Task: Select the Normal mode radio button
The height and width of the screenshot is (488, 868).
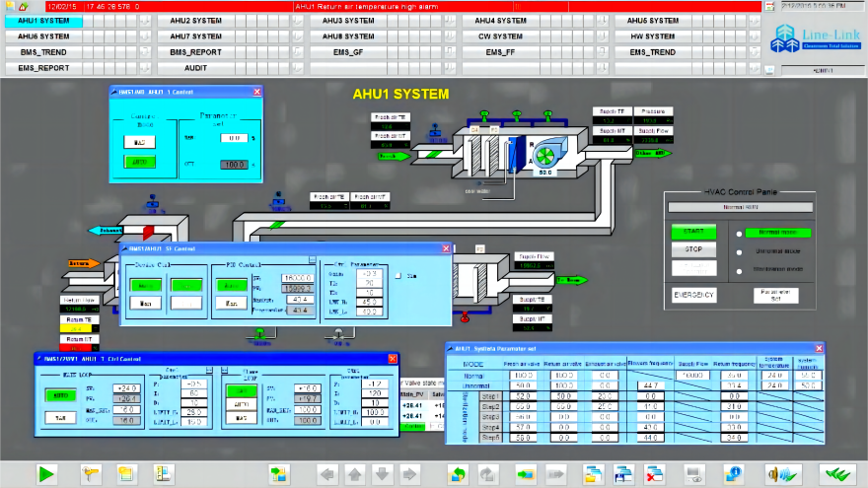Action: pyautogui.click(x=739, y=234)
